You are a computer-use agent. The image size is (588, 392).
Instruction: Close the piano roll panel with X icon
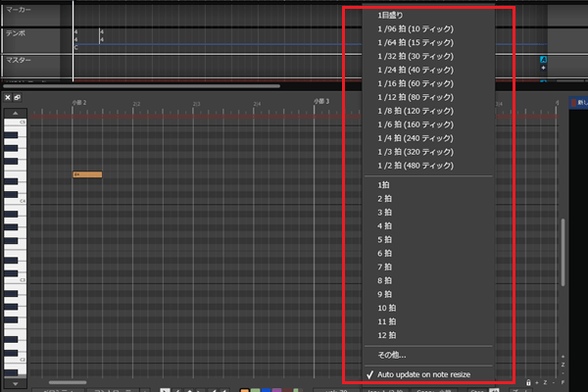tap(8, 98)
